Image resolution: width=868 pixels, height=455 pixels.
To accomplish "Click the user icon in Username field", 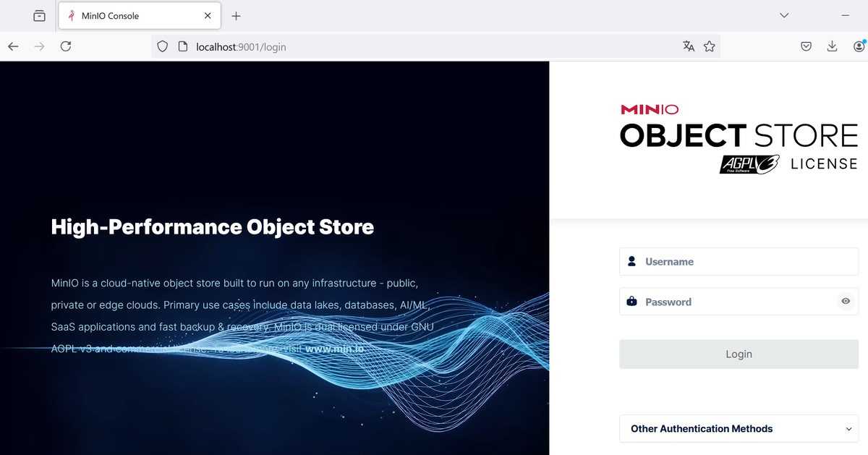I will point(631,261).
